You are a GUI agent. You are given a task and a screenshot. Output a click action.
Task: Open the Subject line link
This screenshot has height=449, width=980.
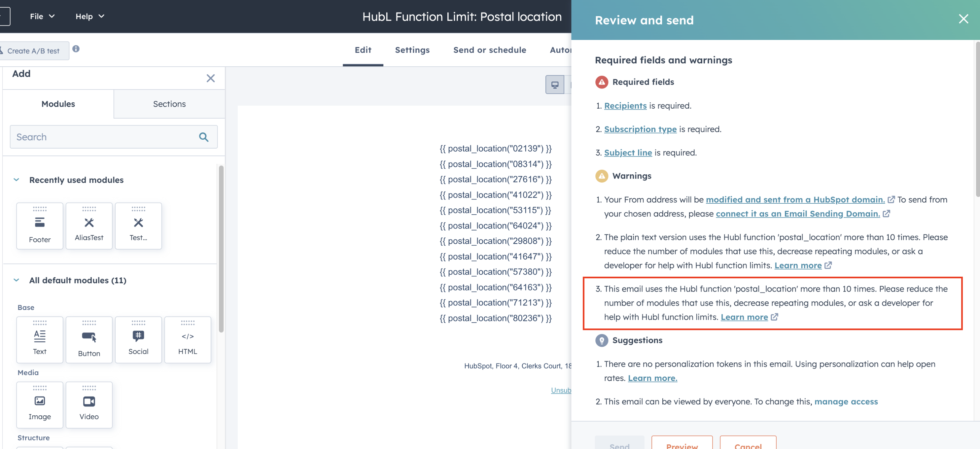(628, 153)
